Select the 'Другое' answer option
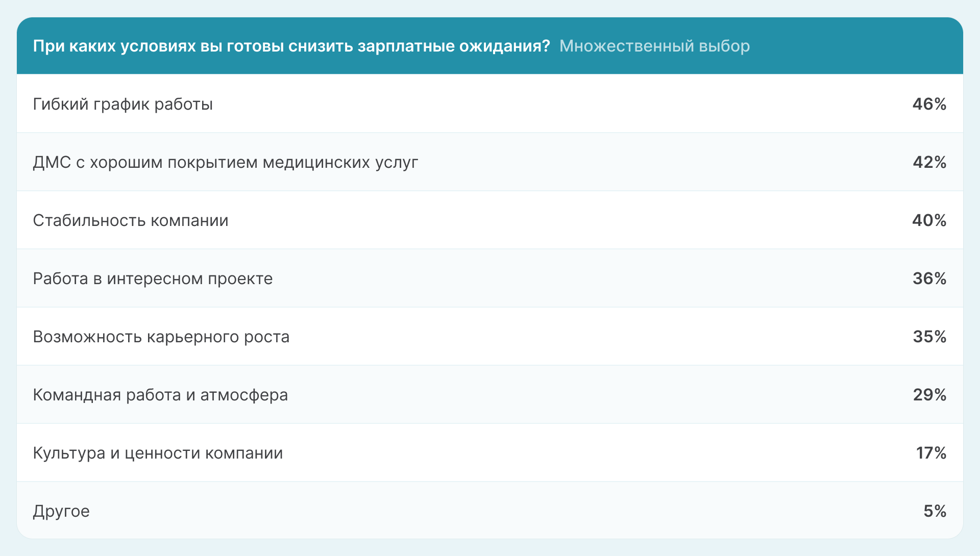The height and width of the screenshot is (556, 980). click(x=61, y=511)
